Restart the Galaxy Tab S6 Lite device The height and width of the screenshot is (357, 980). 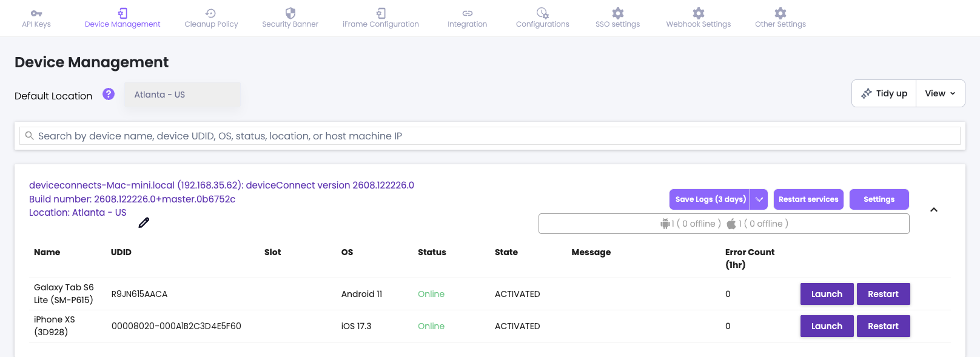884,294
